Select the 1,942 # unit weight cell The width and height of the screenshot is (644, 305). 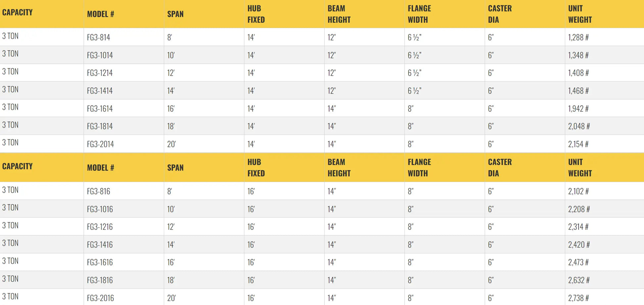coord(578,108)
